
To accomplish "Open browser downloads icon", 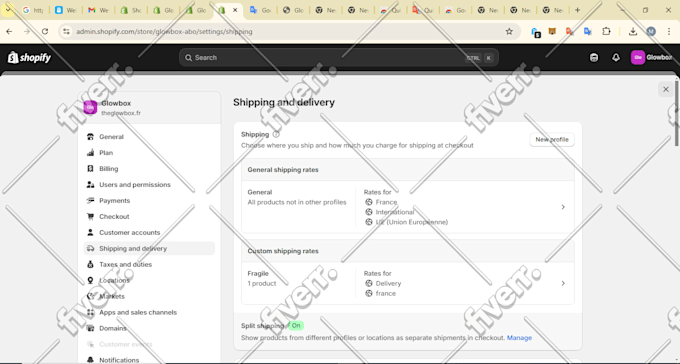I will coord(633,31).
